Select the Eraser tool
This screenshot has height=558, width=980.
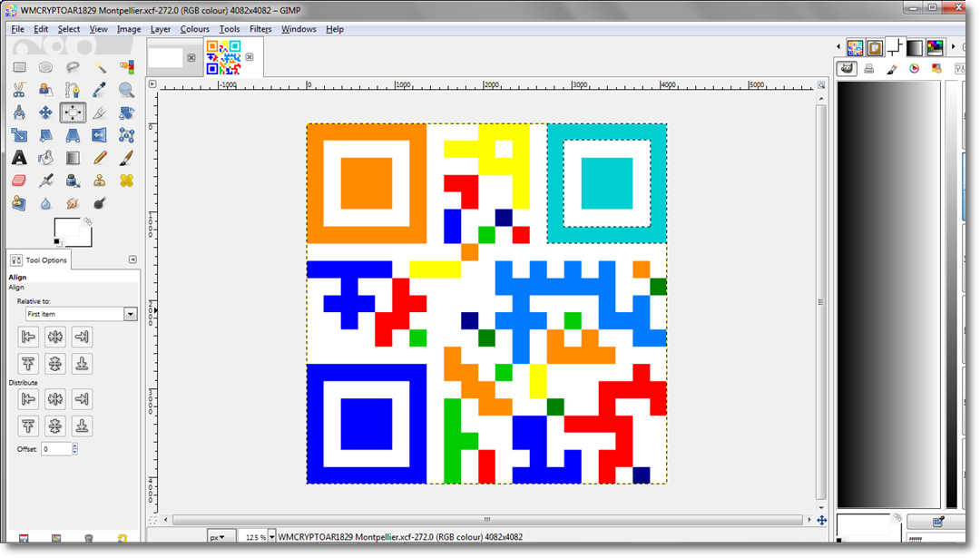(x=19, y=181)
